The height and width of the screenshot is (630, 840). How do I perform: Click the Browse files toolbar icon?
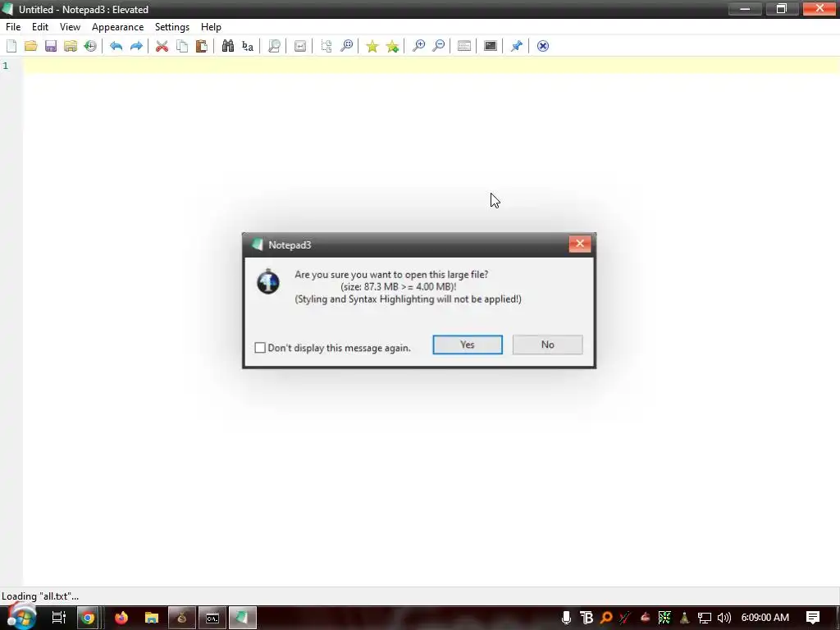click(71, 46)
